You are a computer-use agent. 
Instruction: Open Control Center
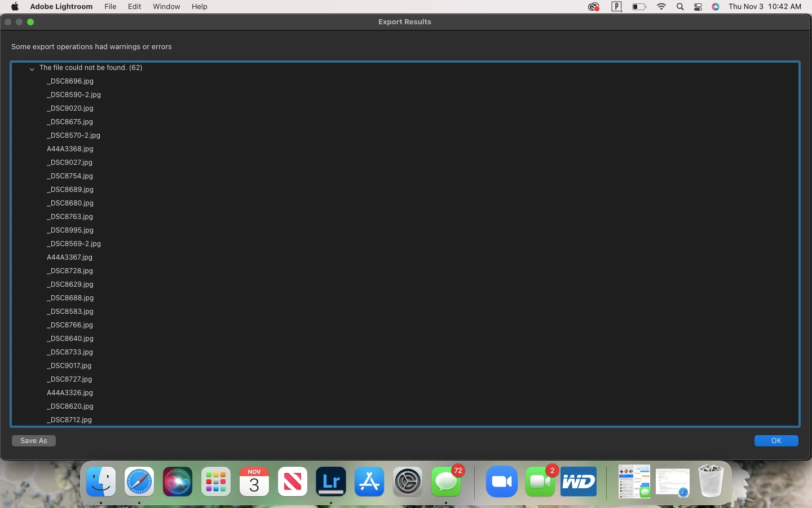(x=698, y=7)
